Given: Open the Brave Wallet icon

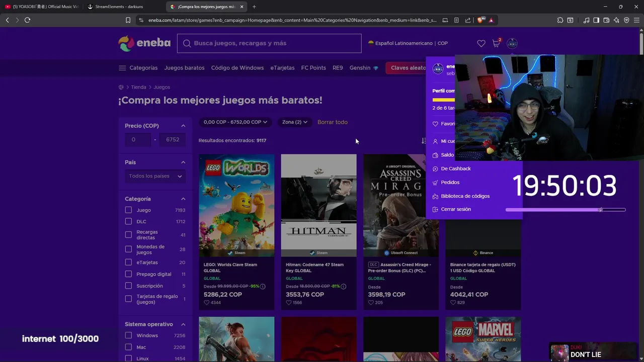Looking at the screenshot, I should pos(606,20).
